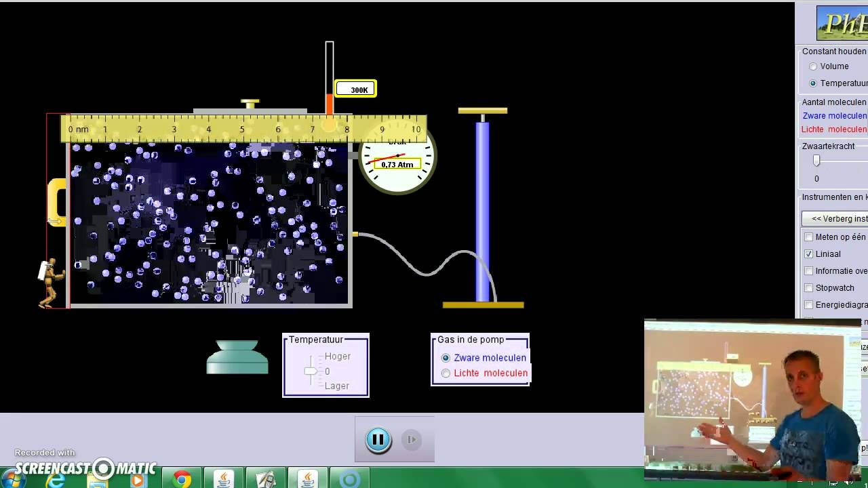Click inside the gas container with molecules
The image size is (868, 488).
coord(210,224)
